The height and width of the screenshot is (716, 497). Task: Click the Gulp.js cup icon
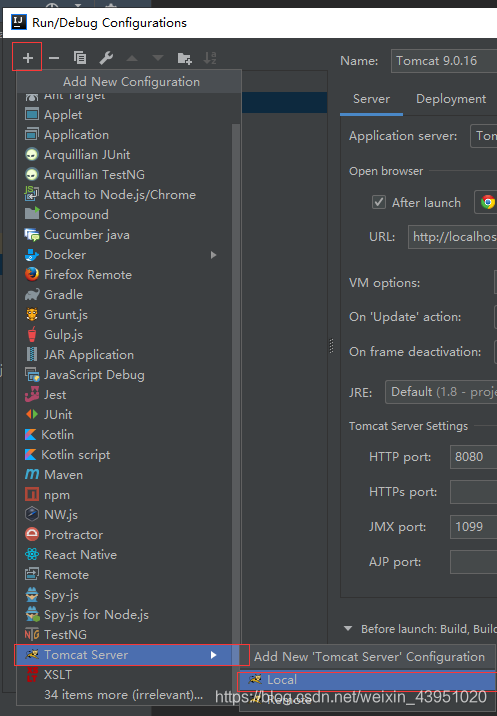32,335
